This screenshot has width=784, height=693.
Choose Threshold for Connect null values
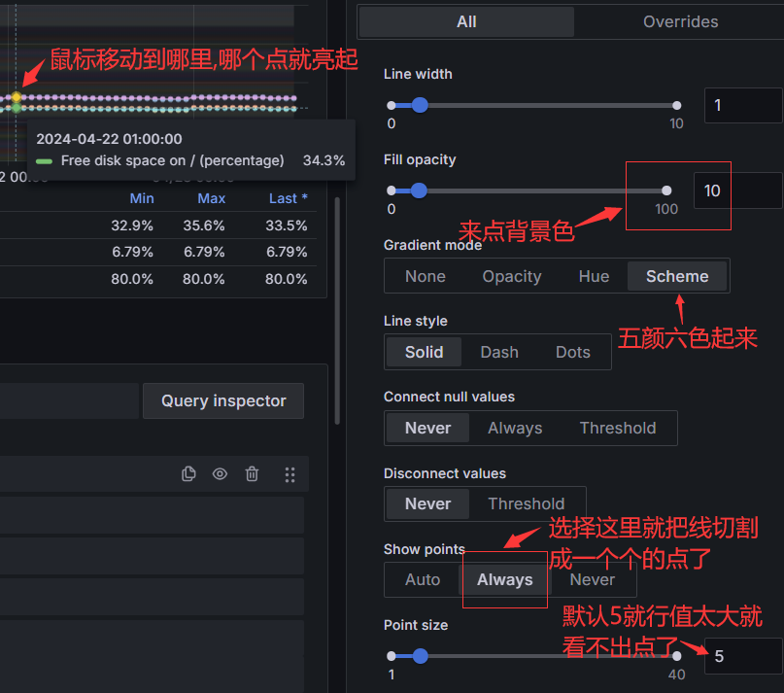(617, 428)
